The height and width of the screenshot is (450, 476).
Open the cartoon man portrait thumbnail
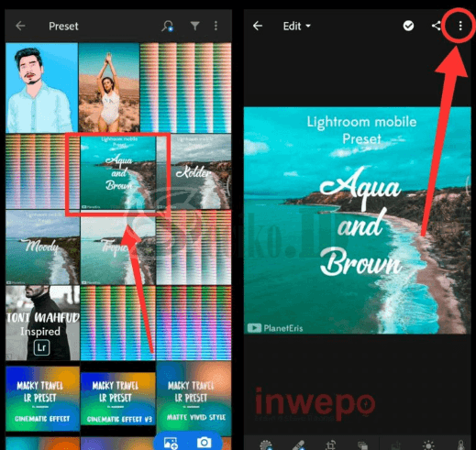pyautogui.click(x=41, y=87)
